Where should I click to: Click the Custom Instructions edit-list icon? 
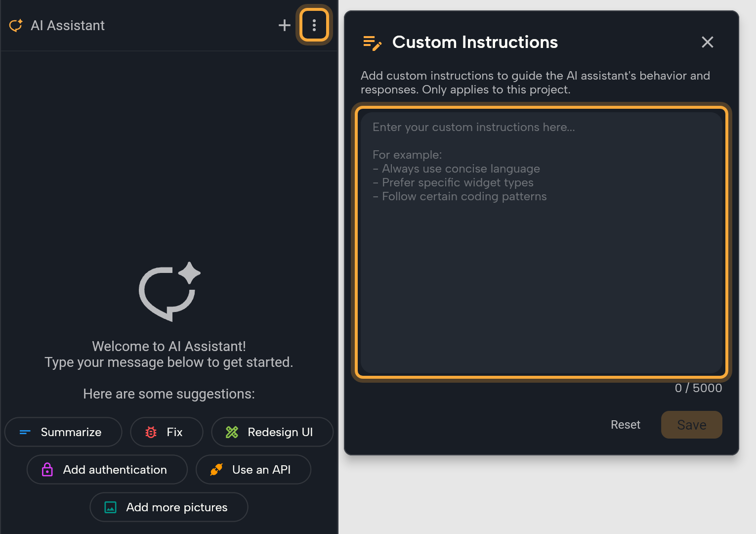[x=372, y=43]
